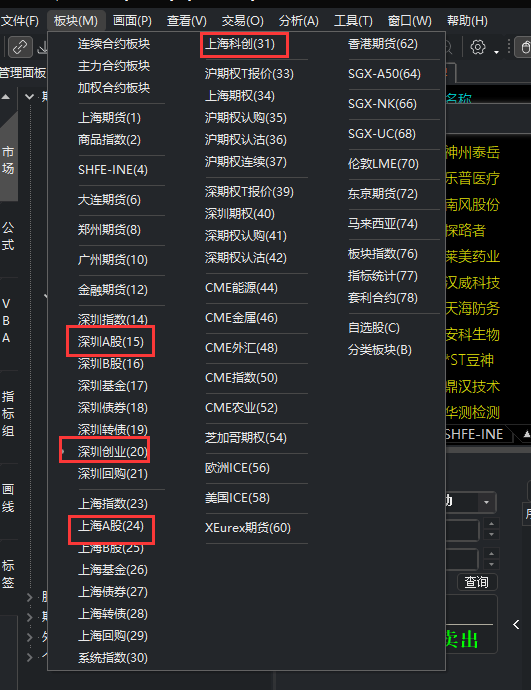Select 深圳转债(19) menu item
Viewport: 531px width, 690px height.
click(x=113, y=429)
